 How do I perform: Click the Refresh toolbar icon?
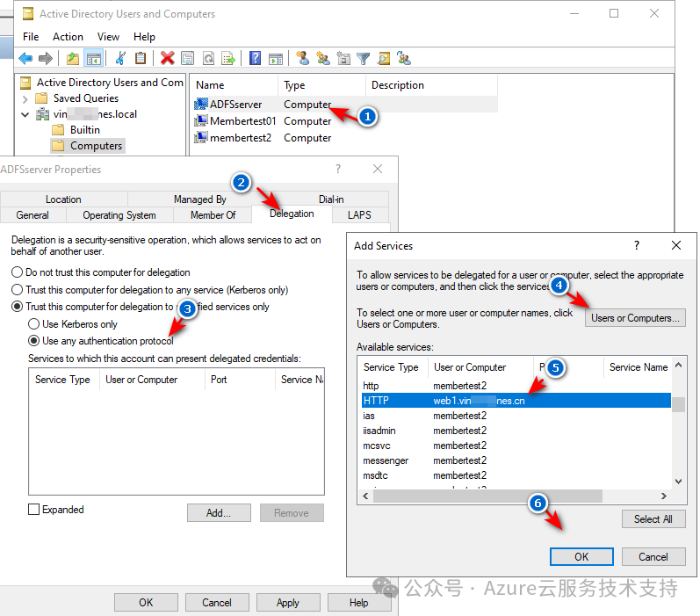tap(208, 58)
